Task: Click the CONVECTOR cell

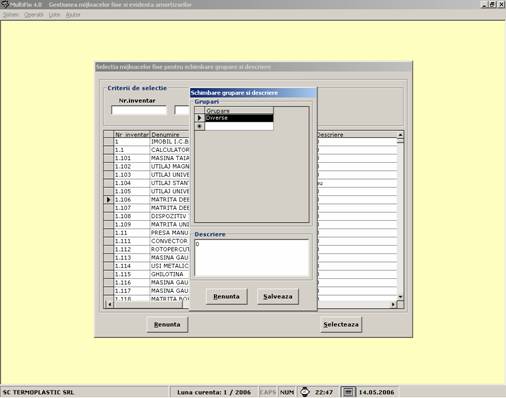Action: tap(170, 241)
